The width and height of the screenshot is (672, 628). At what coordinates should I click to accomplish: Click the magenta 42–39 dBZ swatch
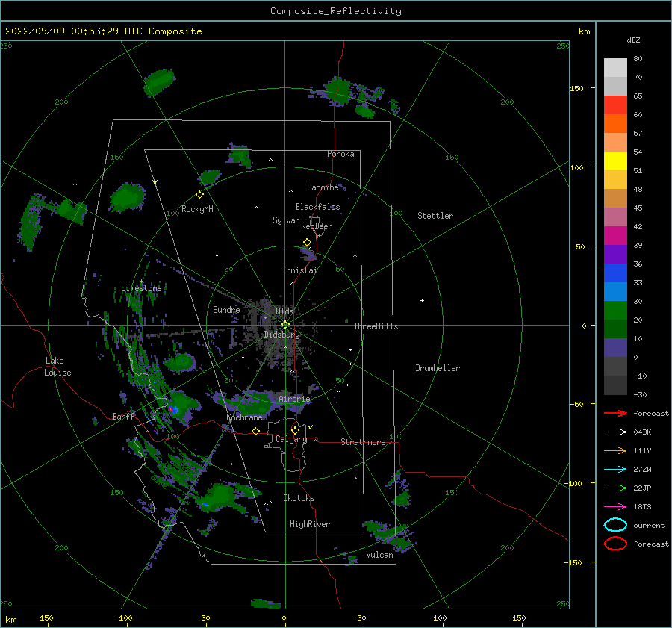click(x=615, y=236)
